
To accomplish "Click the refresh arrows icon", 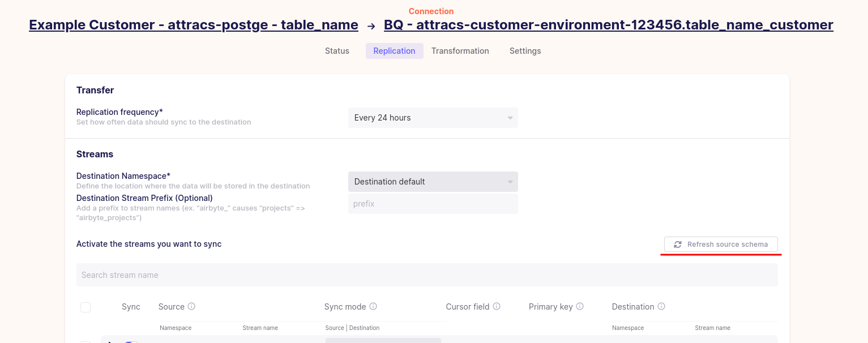I will coord(677,245).
